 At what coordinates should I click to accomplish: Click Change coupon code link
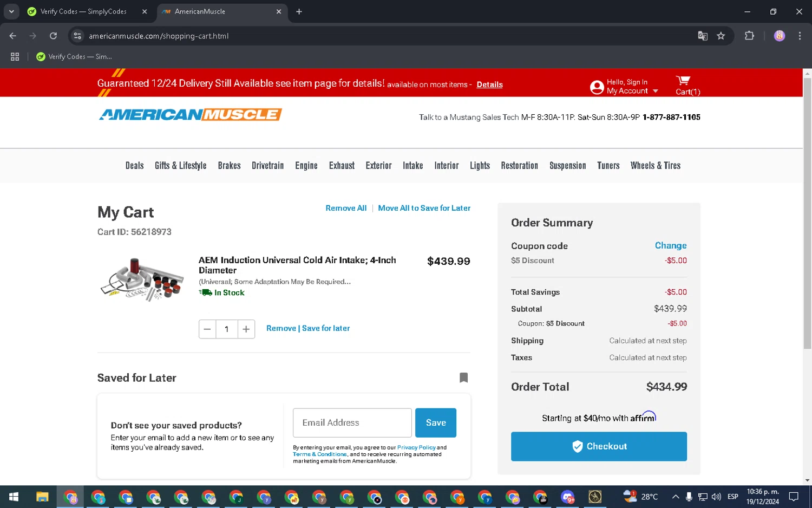(x=670, y=245)
